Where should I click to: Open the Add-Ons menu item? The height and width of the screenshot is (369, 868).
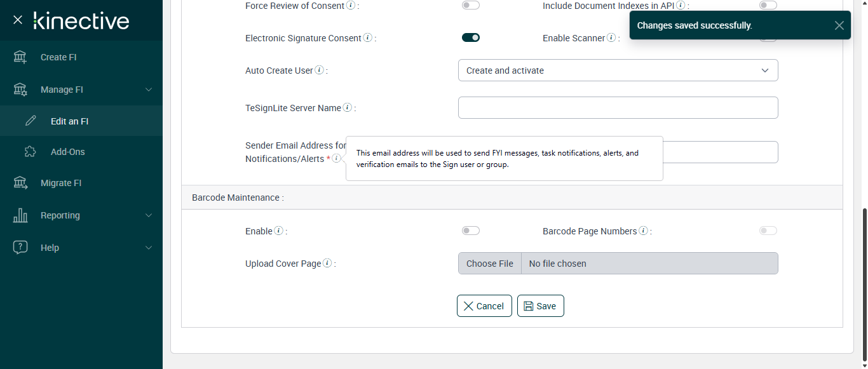pyautogui.click(x=67, y=152)
